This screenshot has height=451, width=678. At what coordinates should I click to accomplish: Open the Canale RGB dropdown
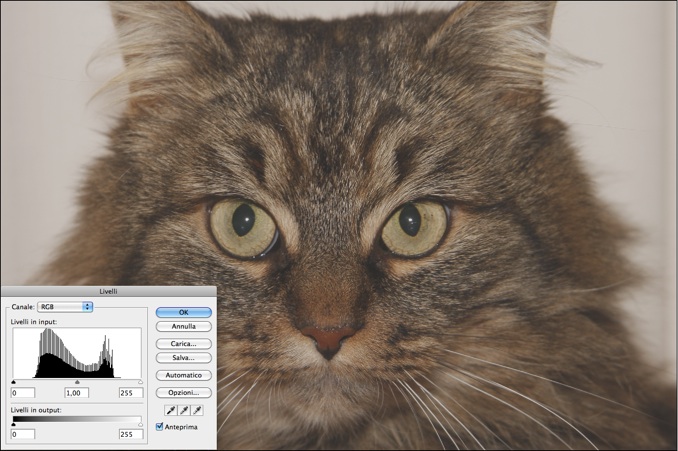tap(65, 307)
